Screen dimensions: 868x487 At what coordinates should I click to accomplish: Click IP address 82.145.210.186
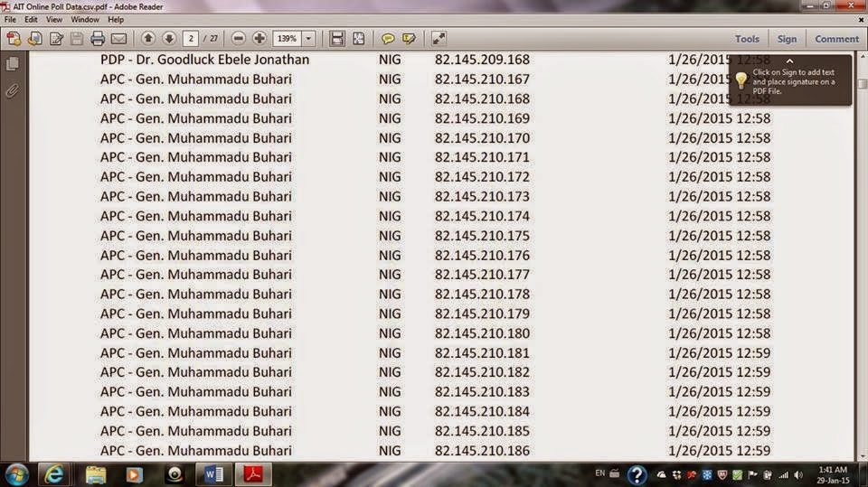[482, 451]
